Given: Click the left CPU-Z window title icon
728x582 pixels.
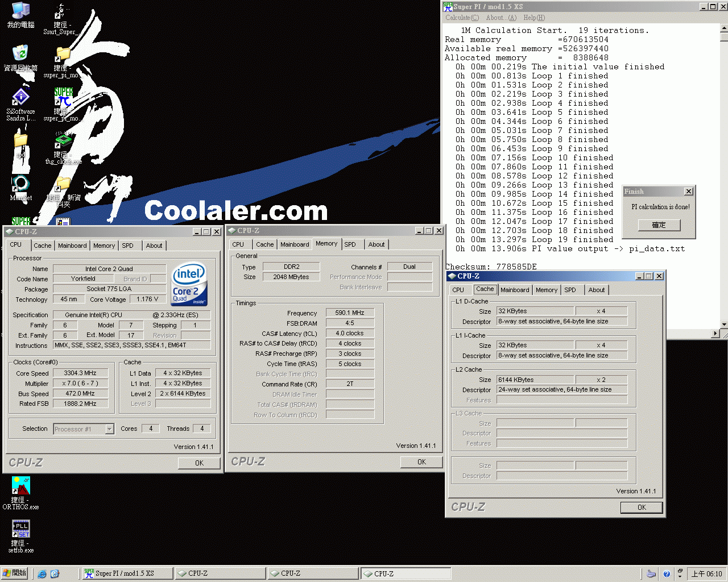Looking at the screenshot, I should [10, 231].
